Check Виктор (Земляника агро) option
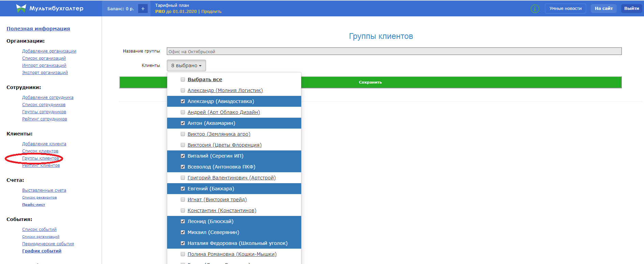The height and width of the screenshot is (264, 644). click(183, 134)
